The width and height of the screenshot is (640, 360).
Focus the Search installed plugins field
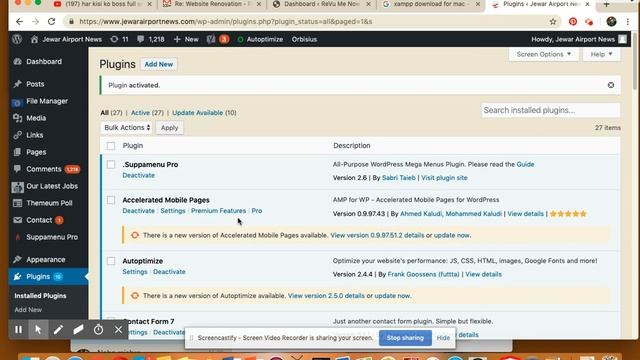click(551, 110)
